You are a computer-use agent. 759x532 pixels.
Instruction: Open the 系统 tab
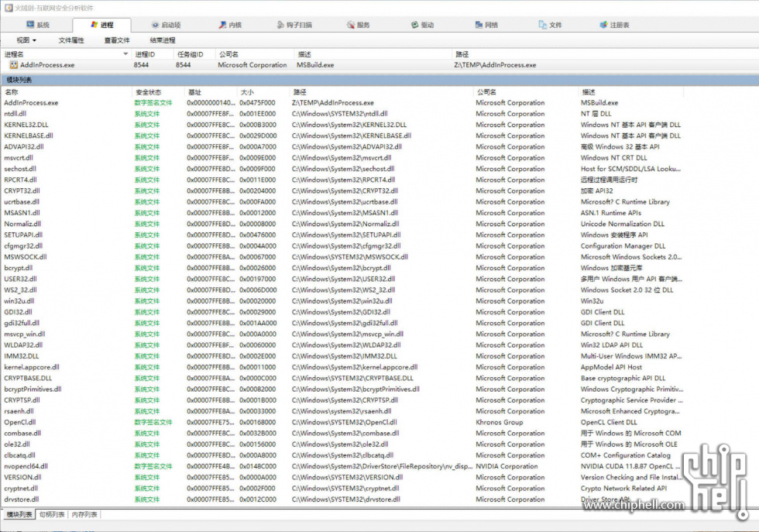38,25
